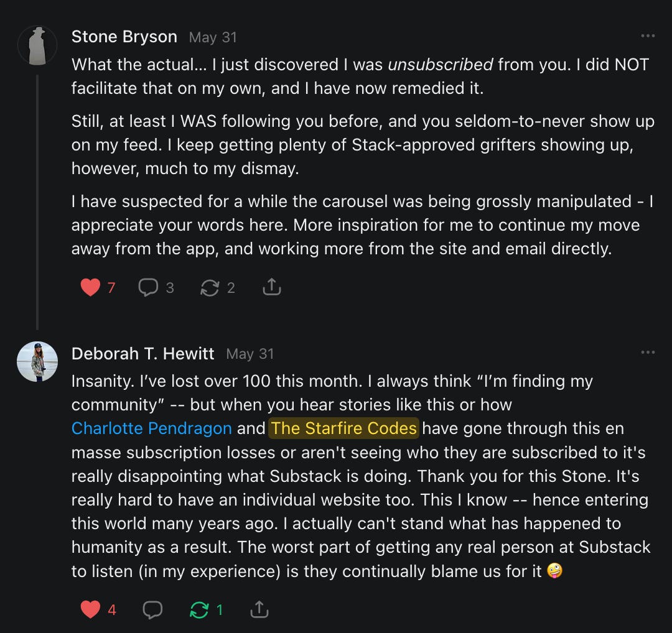The height and width of the screenshot is (633, 672).
Task: Click like count 7 on Stone's comment
Action: [111, 287]
